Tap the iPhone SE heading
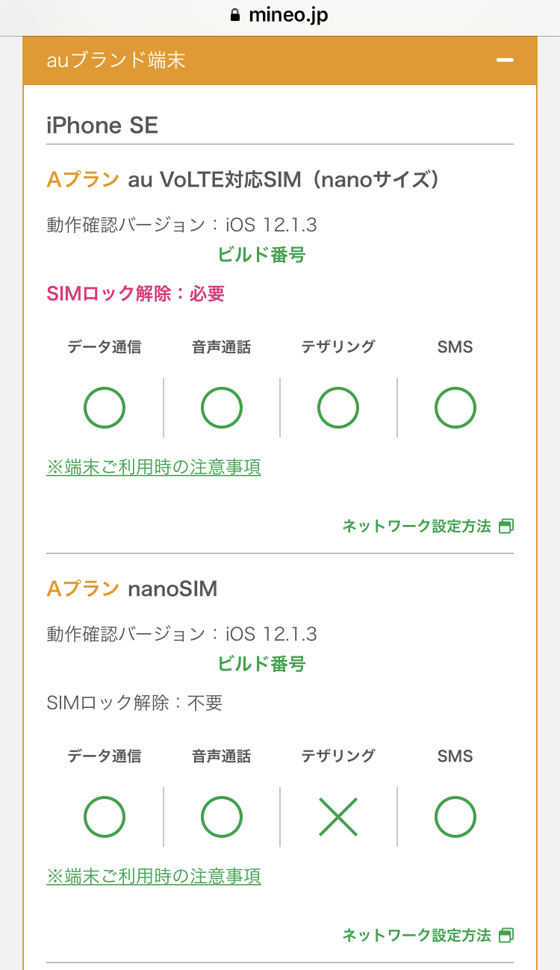 tap(102, 125)
